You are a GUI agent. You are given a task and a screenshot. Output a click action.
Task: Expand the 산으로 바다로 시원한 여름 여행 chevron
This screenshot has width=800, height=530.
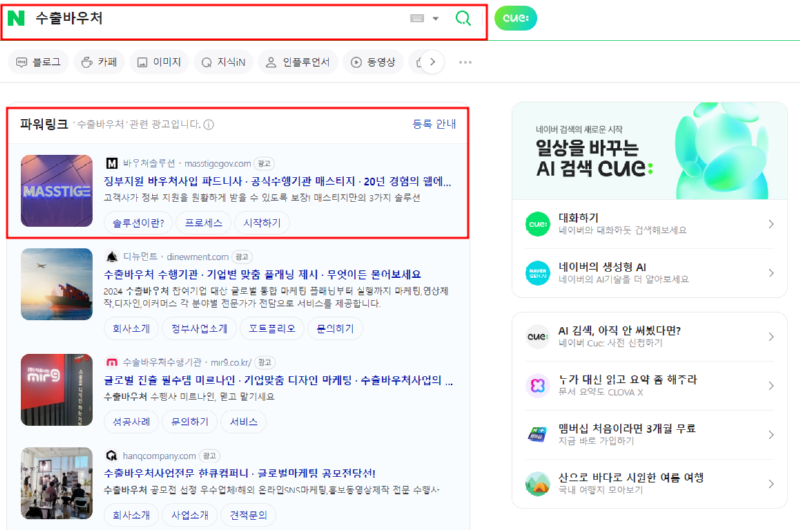(x=770, y=484)
